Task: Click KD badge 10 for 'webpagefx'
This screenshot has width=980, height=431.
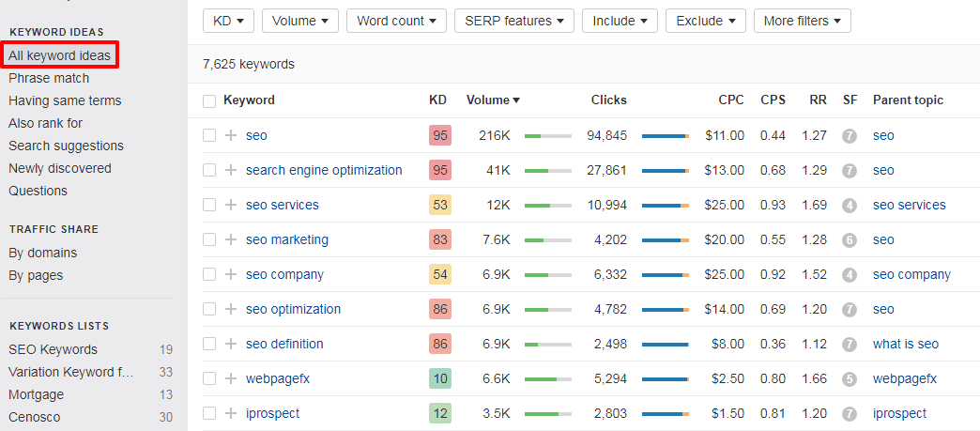Action: pyautogui.click(x=440, y=378)
